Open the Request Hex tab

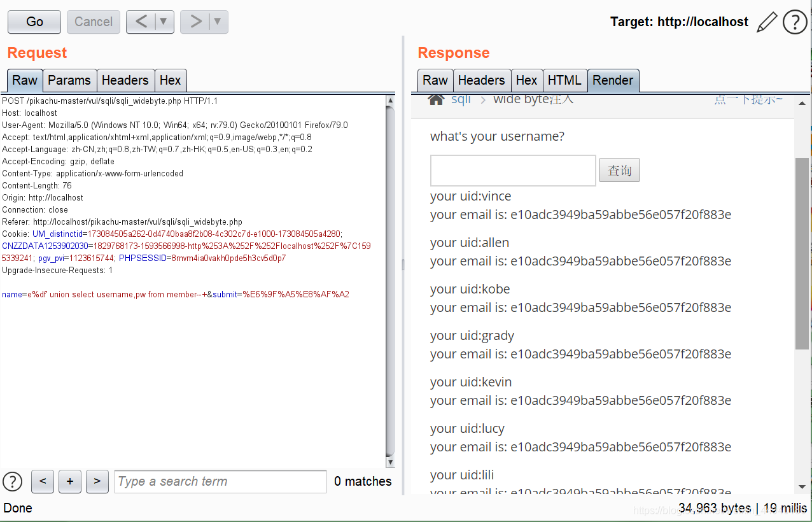[171, 80]
